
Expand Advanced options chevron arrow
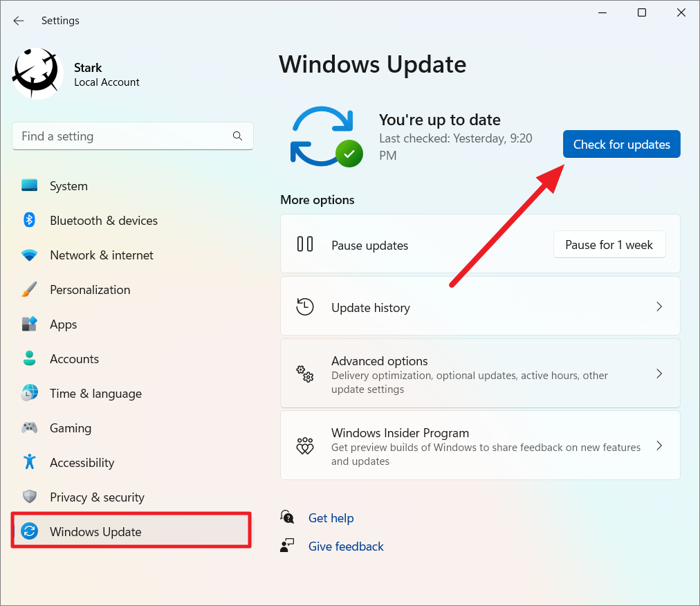click(659, 374)
